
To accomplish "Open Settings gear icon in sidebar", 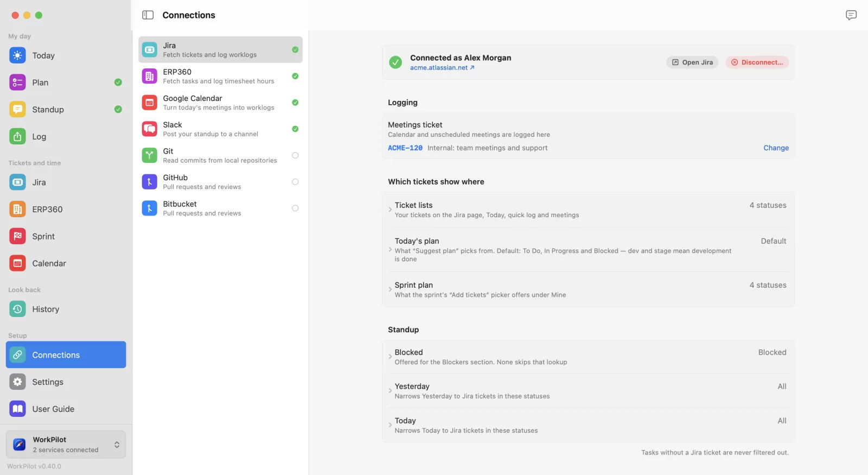I will pos(17,382).
